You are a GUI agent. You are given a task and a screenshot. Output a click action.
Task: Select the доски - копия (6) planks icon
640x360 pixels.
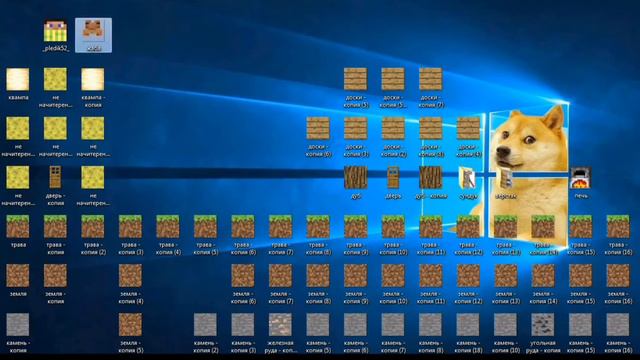point(318,128)
